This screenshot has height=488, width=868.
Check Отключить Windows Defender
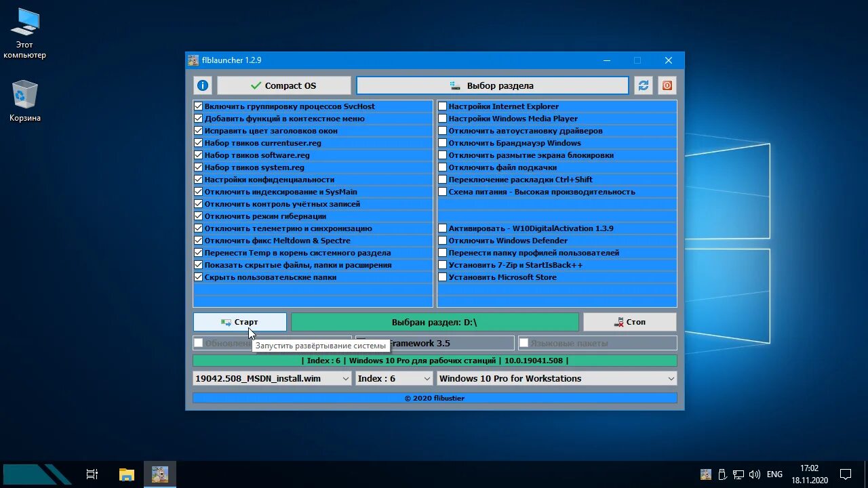pos(443,241)
